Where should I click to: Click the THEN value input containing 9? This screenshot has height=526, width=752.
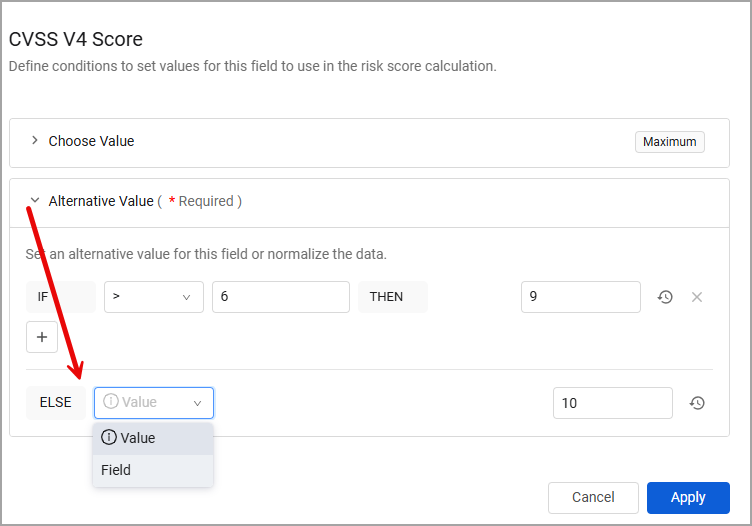(x=580, y=297)
